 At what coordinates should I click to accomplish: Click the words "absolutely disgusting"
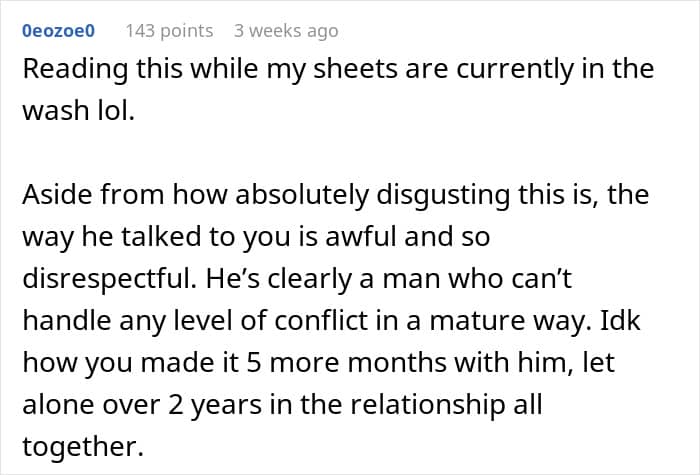[373, 196]
